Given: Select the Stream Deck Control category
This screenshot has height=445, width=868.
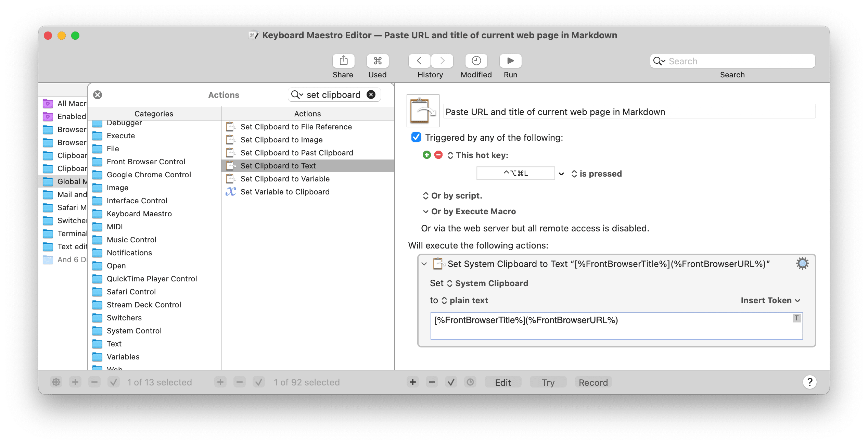Looking at the screenshot, I should point(154,305).
